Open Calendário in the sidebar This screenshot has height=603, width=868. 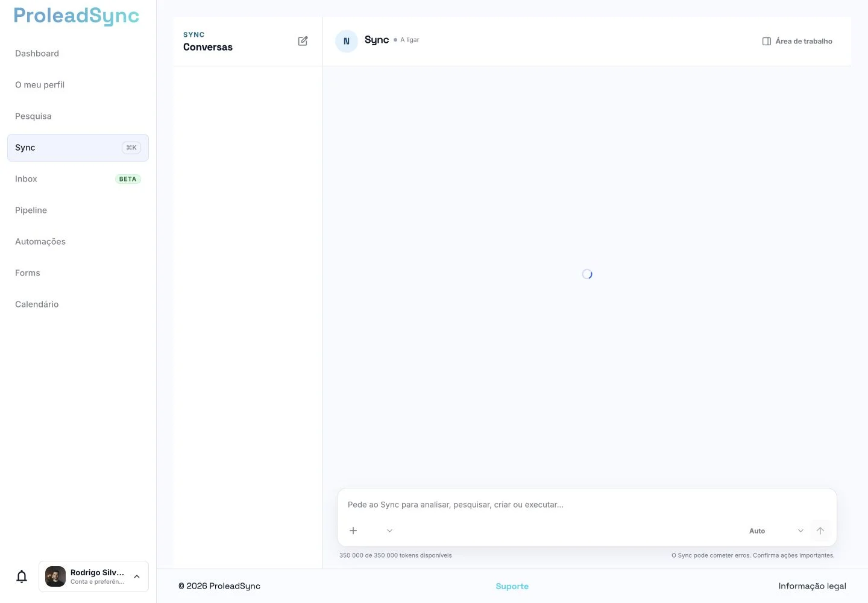78,305
